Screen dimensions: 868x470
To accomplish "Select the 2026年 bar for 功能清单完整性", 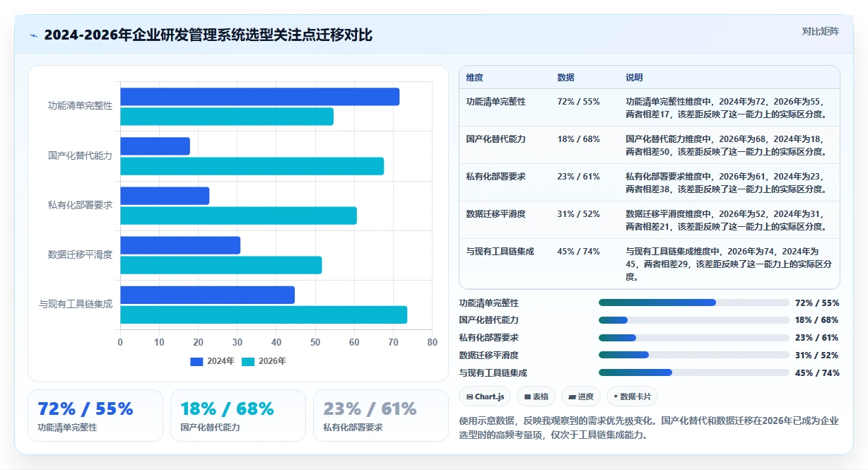I will point(227,117).
